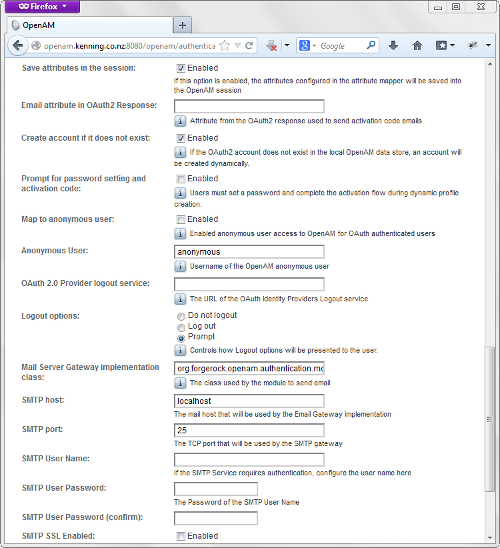Go back using the browser back arrow
500x548 pixels.
18,45
